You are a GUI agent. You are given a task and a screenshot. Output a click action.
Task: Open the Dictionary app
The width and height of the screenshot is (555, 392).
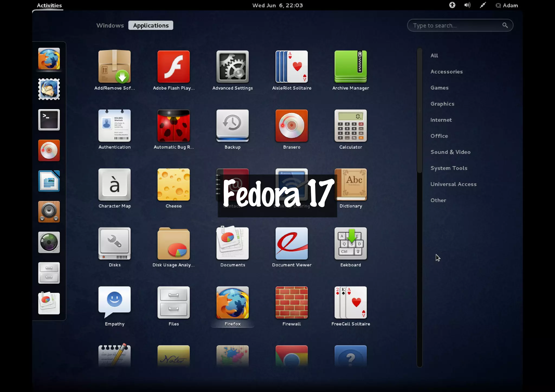click(x=351, y=188)
